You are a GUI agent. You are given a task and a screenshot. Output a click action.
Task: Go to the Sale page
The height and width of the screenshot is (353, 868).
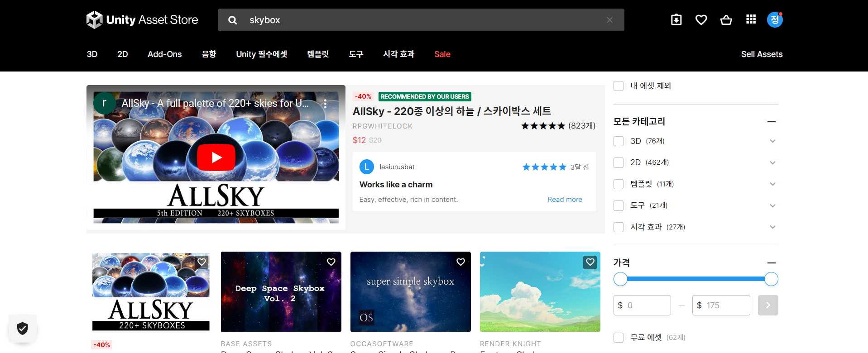pyautogui.click(x=442, y=54)
